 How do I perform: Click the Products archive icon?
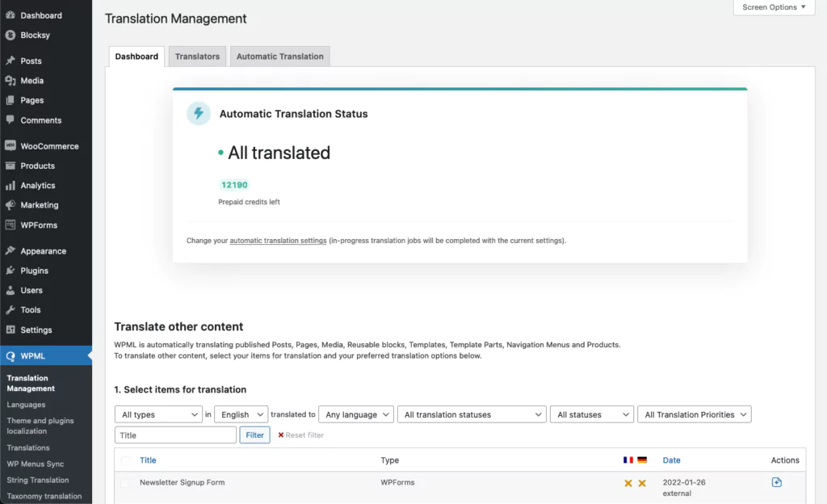pyautogui.click(x=10, y=166)
